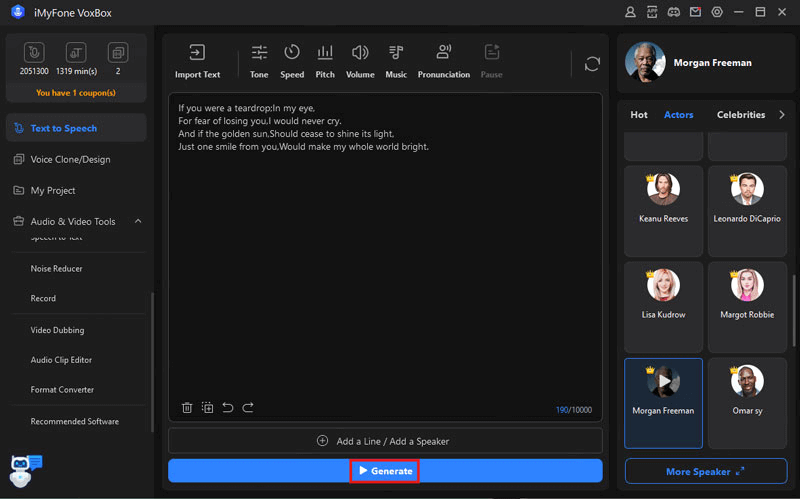Open the settings target icon
Image resolution: width=800 pixels, height=499 pixels.
click(x=717, y=12)
